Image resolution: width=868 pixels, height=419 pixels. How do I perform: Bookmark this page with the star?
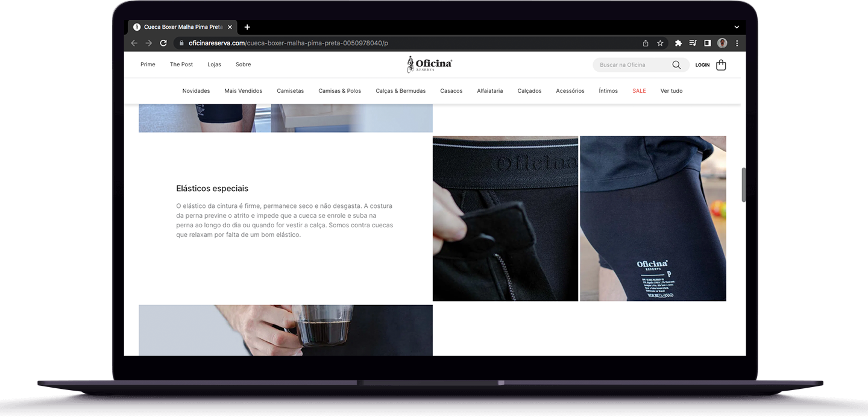(x=660, y=43)
